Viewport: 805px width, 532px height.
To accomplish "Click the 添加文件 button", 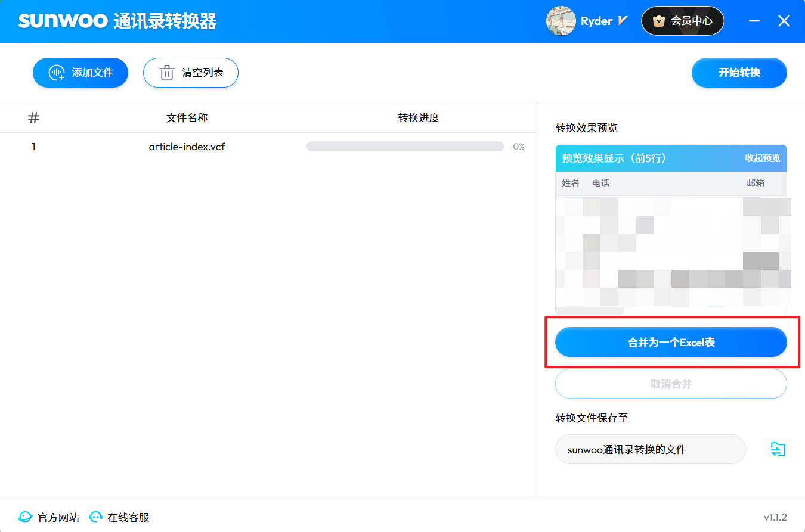I will (80, 73).
